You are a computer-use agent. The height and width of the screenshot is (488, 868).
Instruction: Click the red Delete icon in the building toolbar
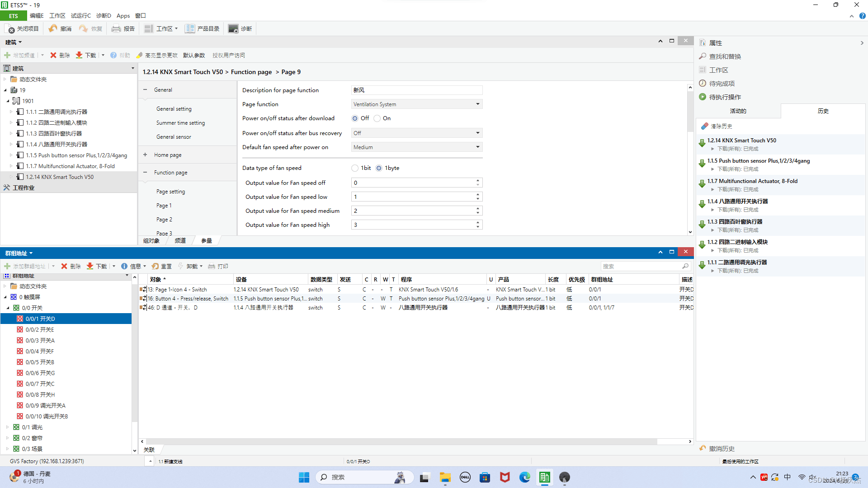(x=53, y=55)
